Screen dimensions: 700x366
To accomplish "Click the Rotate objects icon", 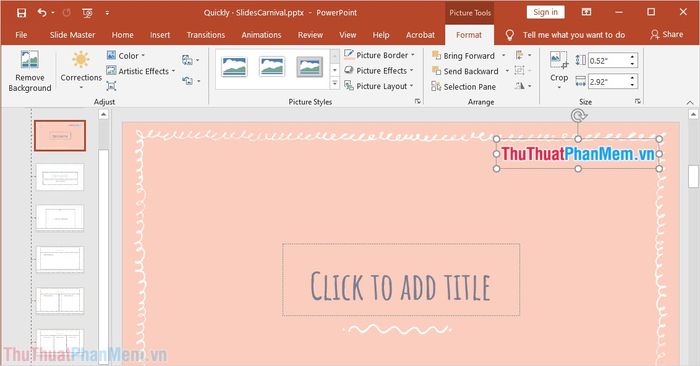I will pos(519,85).
